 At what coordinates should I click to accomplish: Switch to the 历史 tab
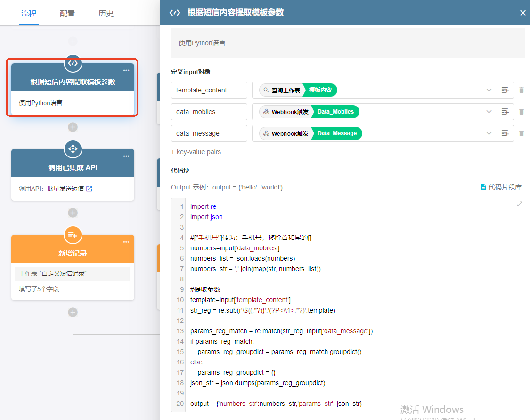[x=106, y=13]
